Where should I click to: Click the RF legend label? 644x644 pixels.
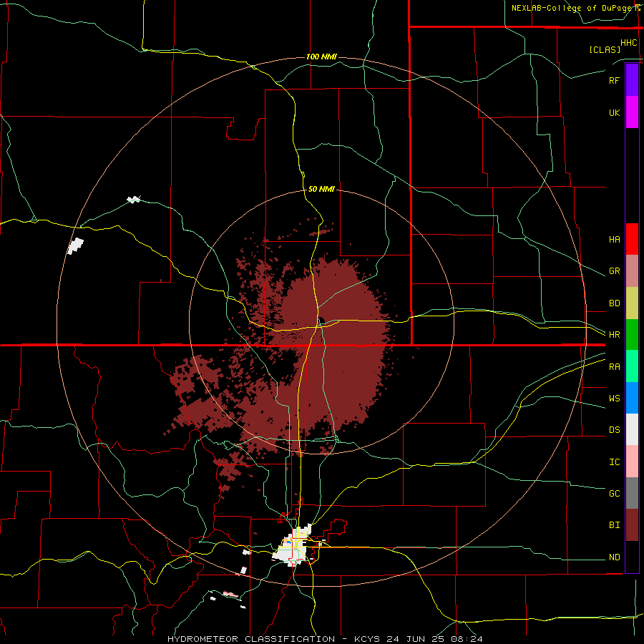coord(614,80)
